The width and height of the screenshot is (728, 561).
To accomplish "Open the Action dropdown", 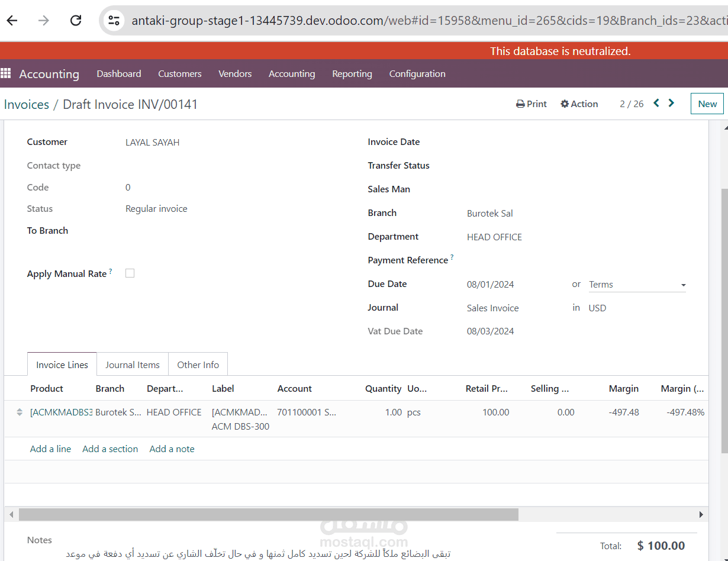I will click(579, 104).
